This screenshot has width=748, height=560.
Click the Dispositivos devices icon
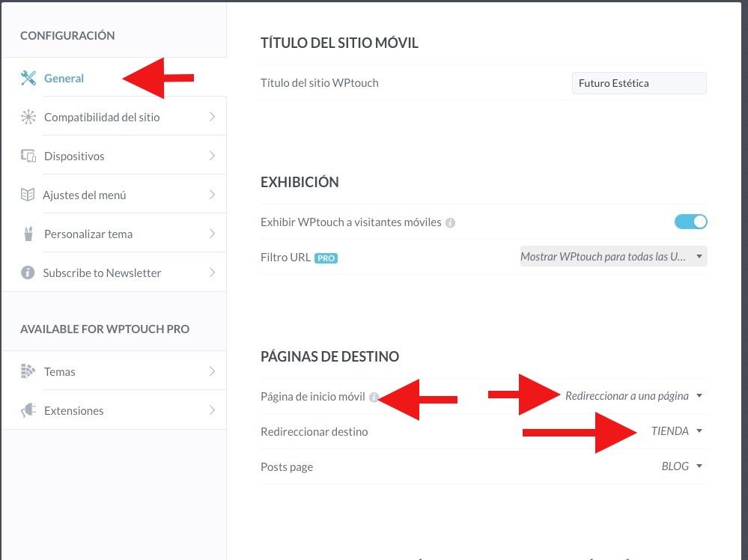(x=28, y=156)
